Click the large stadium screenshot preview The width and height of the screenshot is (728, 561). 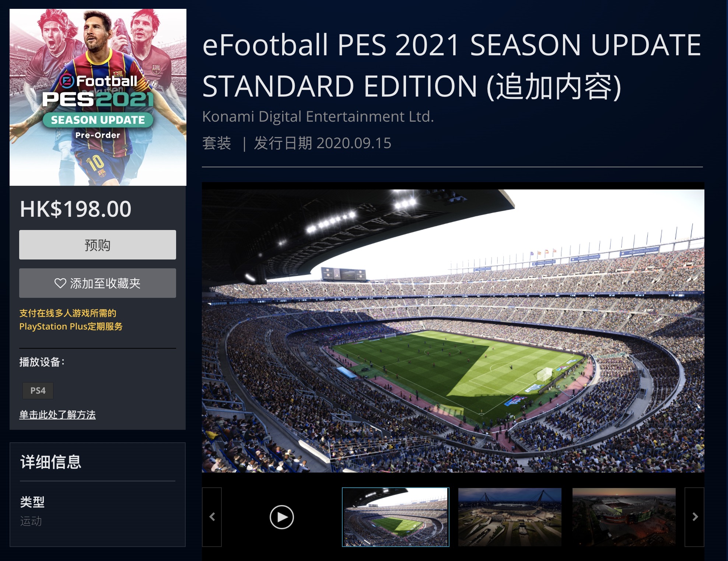coord(453,331)
